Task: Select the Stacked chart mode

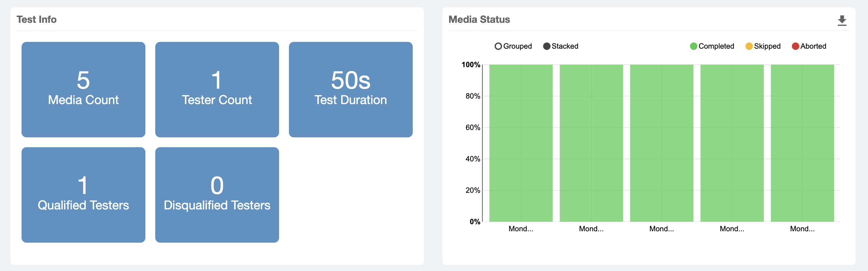Action: point(561,46)
